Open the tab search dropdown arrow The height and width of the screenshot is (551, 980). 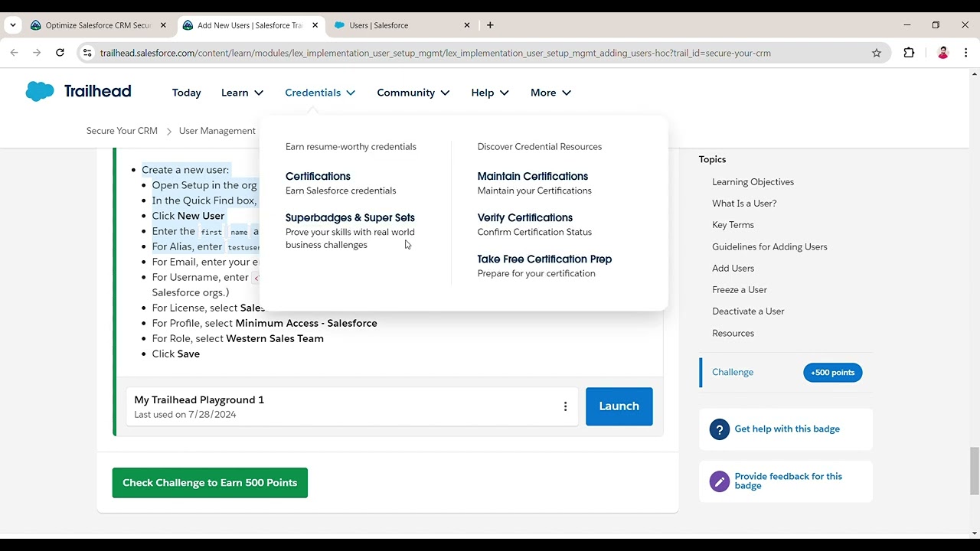click(x=13, y=25)
